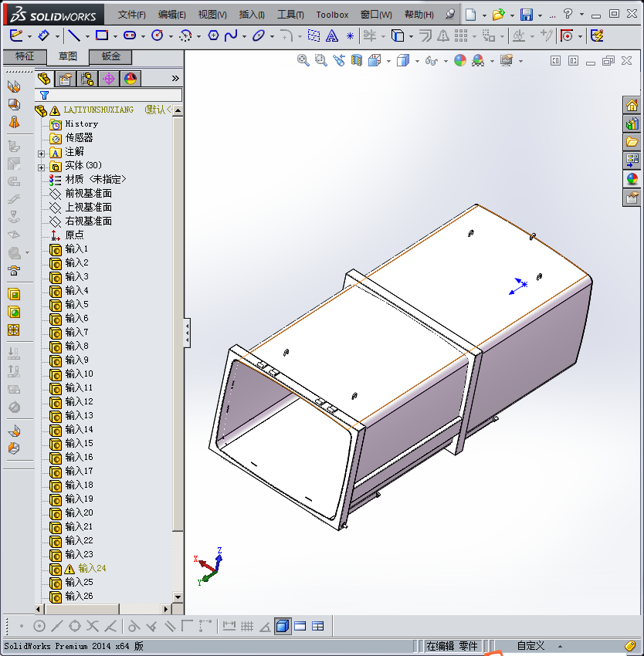Expand the 注解 tree node
The width and height of the screenshot is (644, 656).
pyautogui.click(x=41, y=154)
